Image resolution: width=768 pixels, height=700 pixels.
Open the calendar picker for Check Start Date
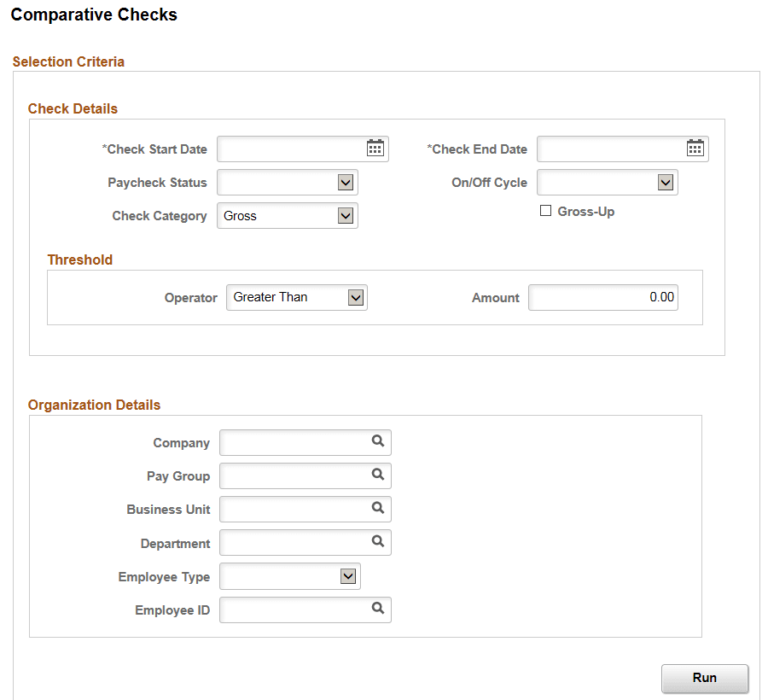tap(375, 148)
